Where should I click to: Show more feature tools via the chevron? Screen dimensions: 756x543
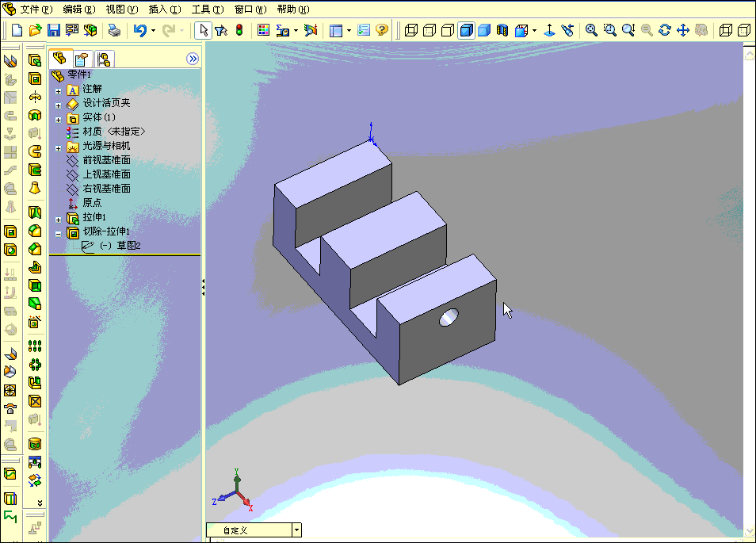(x=40, y=503)
